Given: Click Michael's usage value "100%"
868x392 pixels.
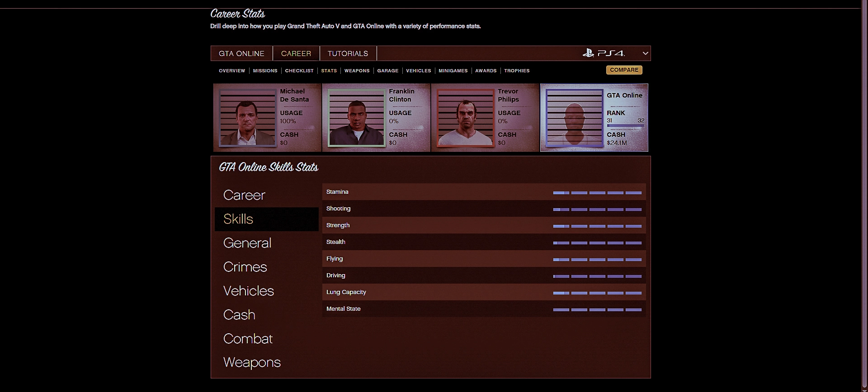Looking at the screenshot, I should (x=288, y=121).
